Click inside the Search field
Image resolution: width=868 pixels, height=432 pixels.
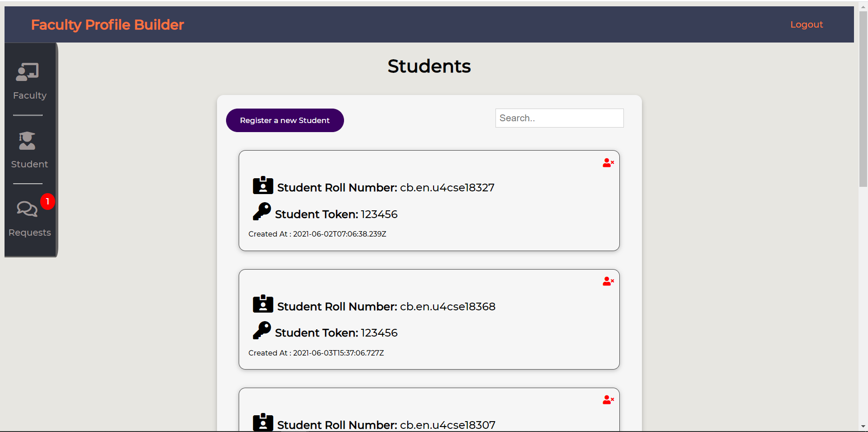click(559, 118)
